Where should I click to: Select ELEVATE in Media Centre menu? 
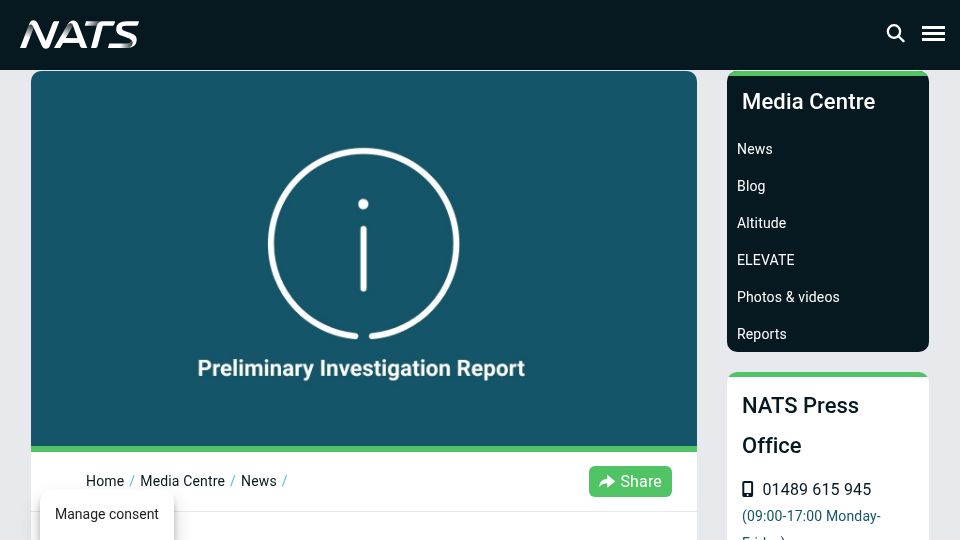765,260
